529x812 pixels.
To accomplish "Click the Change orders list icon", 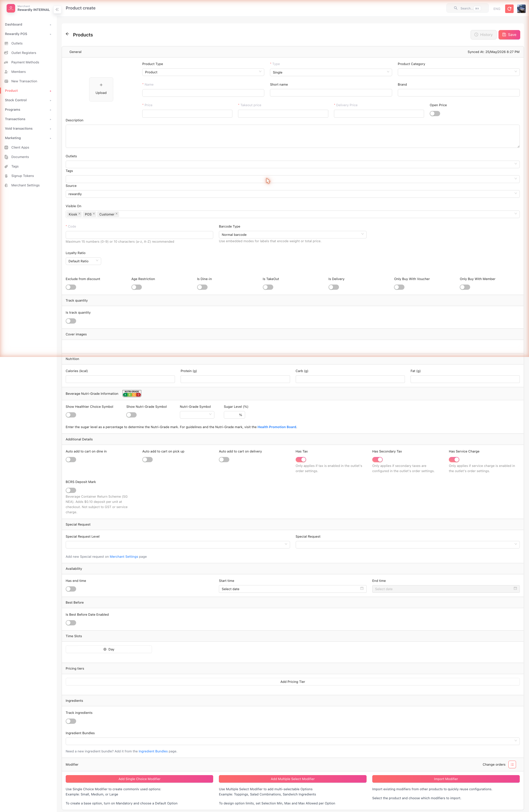I will 512,764.
